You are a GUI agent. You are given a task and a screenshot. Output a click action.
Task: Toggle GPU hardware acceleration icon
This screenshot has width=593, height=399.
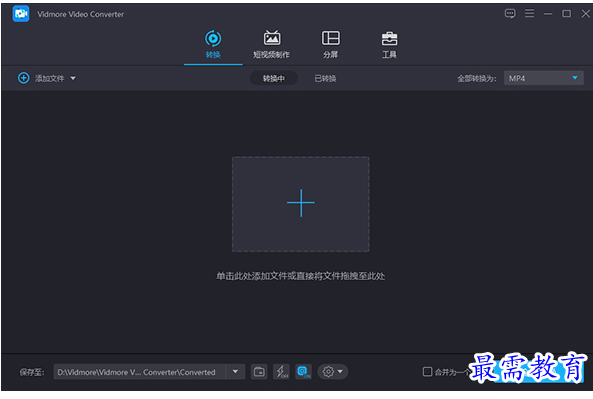point(303,372)
